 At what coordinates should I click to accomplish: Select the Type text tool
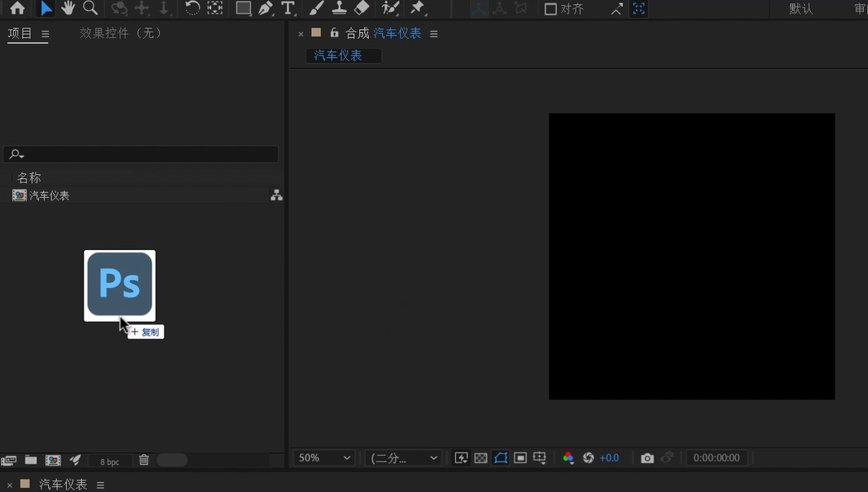click(288, 7)
